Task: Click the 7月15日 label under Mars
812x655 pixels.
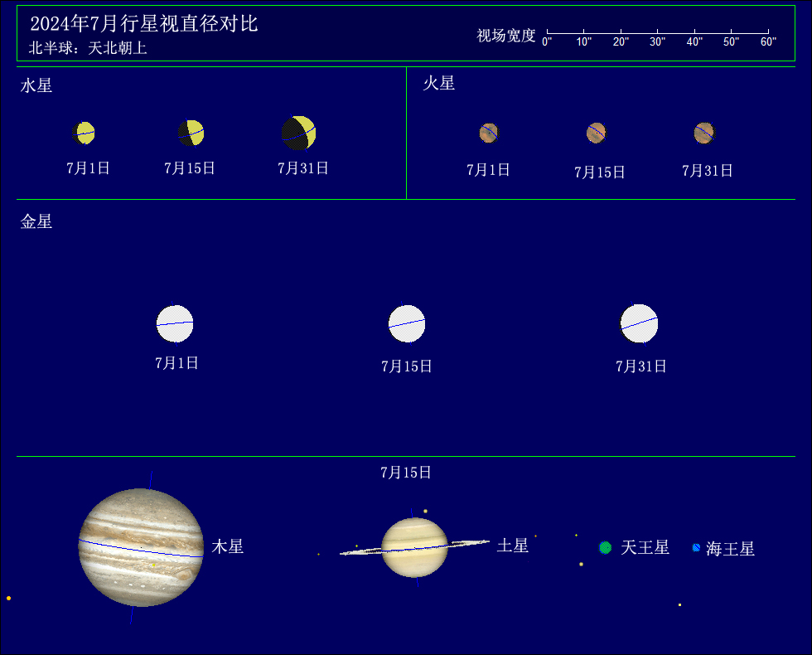Action: (600, 172)
